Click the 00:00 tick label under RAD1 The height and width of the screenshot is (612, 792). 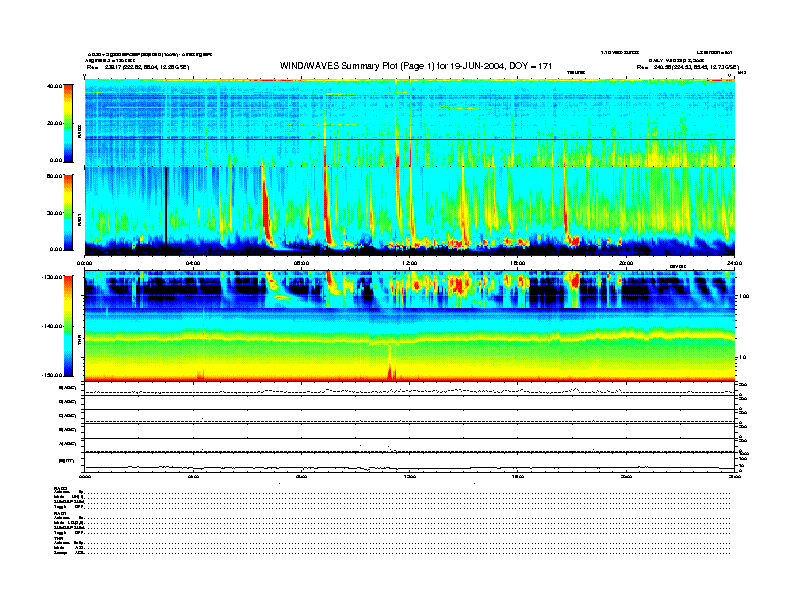click(85, 263)
